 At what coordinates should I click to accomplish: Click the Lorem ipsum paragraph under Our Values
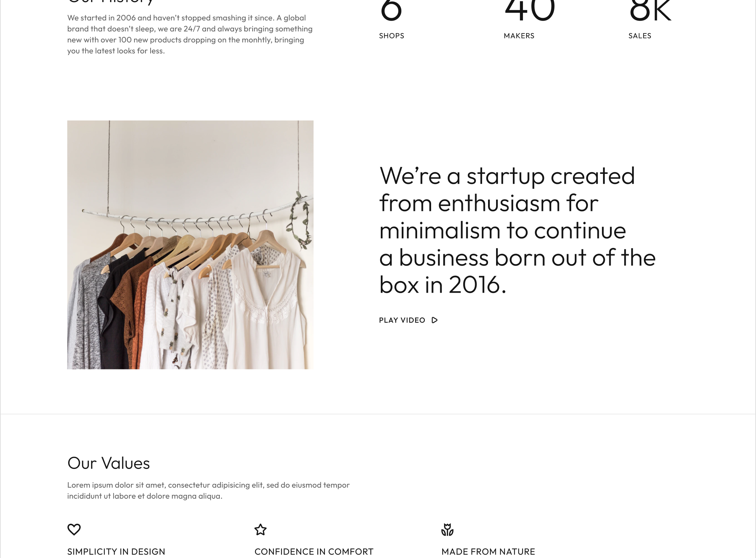[x=208, y=490]
